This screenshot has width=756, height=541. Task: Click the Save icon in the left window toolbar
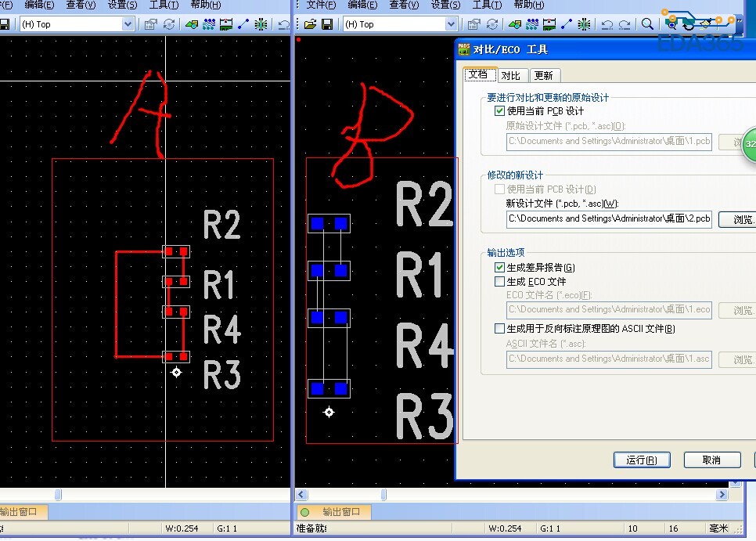(5, 24)
